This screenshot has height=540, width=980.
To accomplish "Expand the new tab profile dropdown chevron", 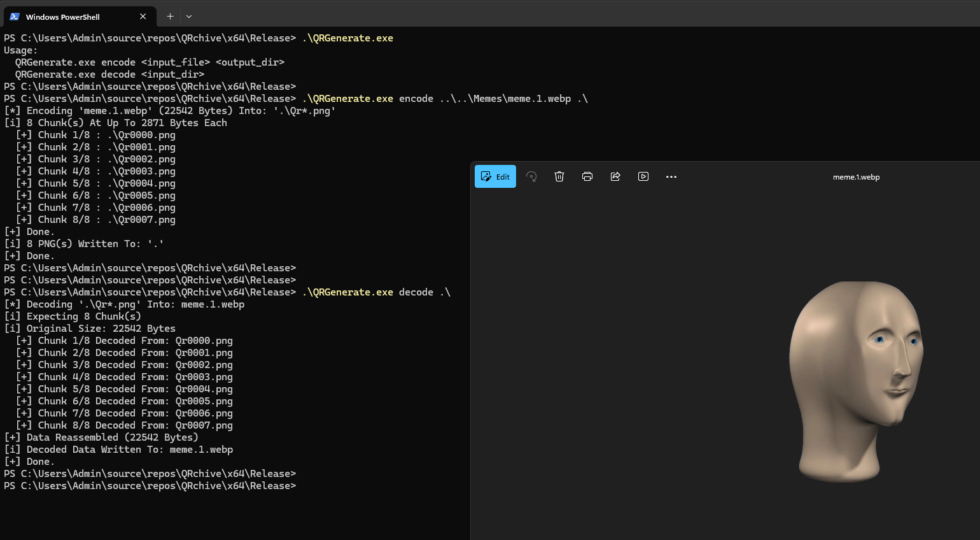I will [x=189, y=17].
